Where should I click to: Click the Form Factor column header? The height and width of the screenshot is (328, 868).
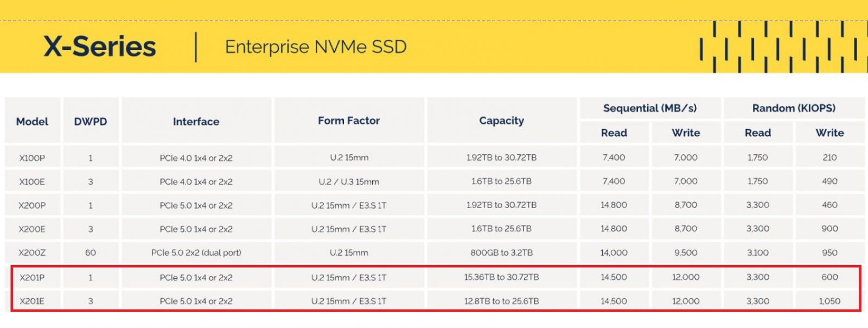tap(349, 121)
